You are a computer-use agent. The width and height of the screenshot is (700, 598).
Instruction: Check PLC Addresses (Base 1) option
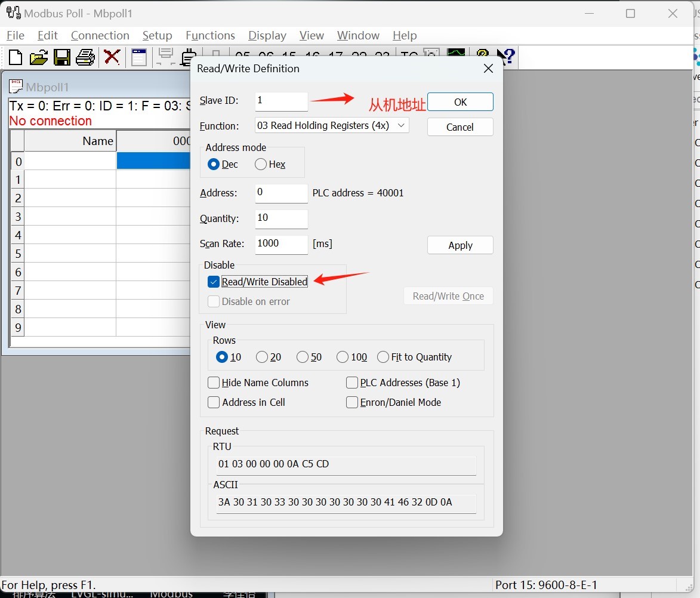(x=352, y=383)
